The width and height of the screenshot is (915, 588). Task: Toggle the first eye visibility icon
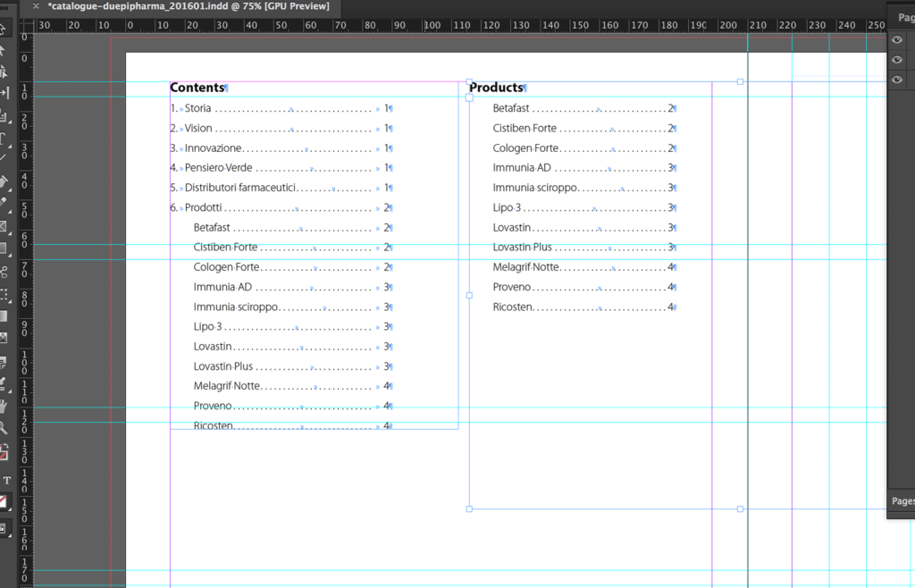pyautogui.click(x=897, y=39)
